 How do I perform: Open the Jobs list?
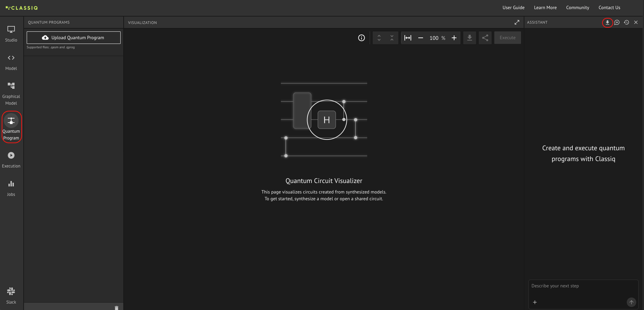click(11, 188)
